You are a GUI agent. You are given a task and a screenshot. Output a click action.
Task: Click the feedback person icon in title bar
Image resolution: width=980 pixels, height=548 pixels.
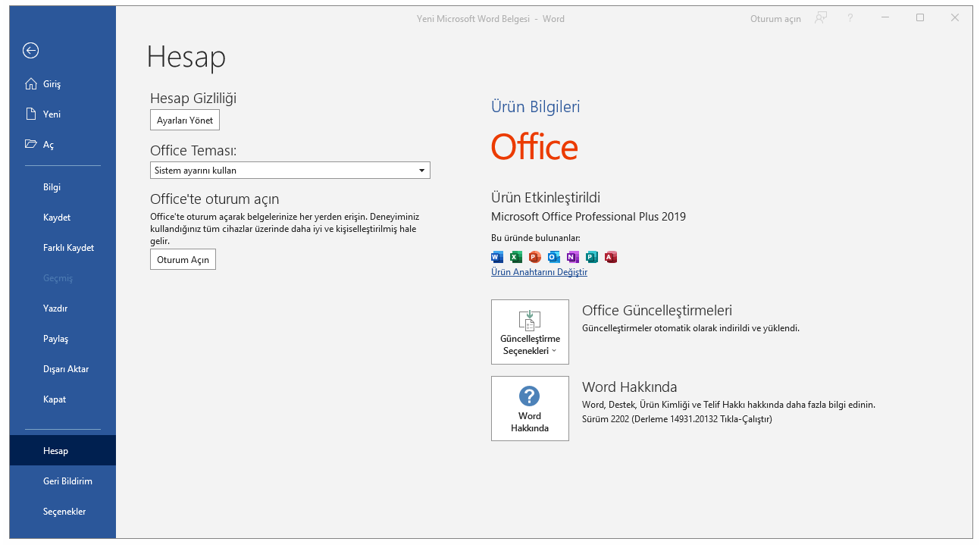pos(820,18)
